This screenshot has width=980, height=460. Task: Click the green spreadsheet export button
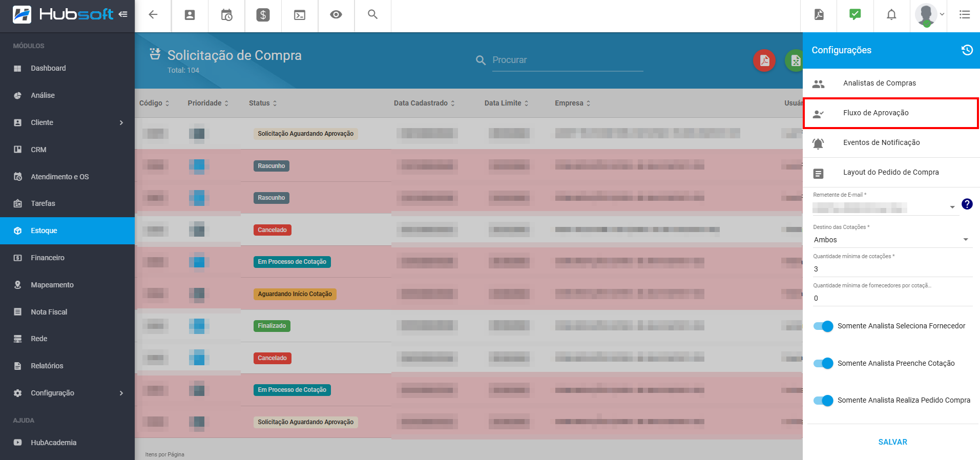click(795, 60)
